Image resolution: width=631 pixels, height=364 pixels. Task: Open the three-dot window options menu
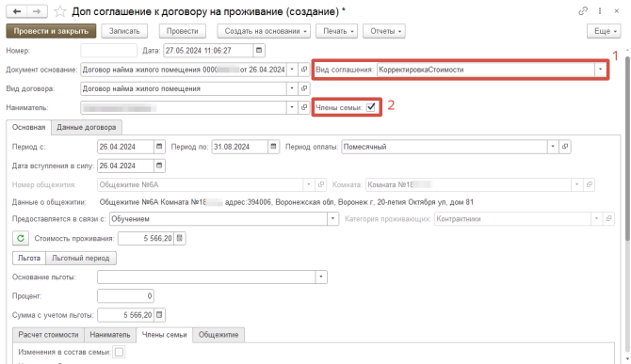tap(600, 11)
